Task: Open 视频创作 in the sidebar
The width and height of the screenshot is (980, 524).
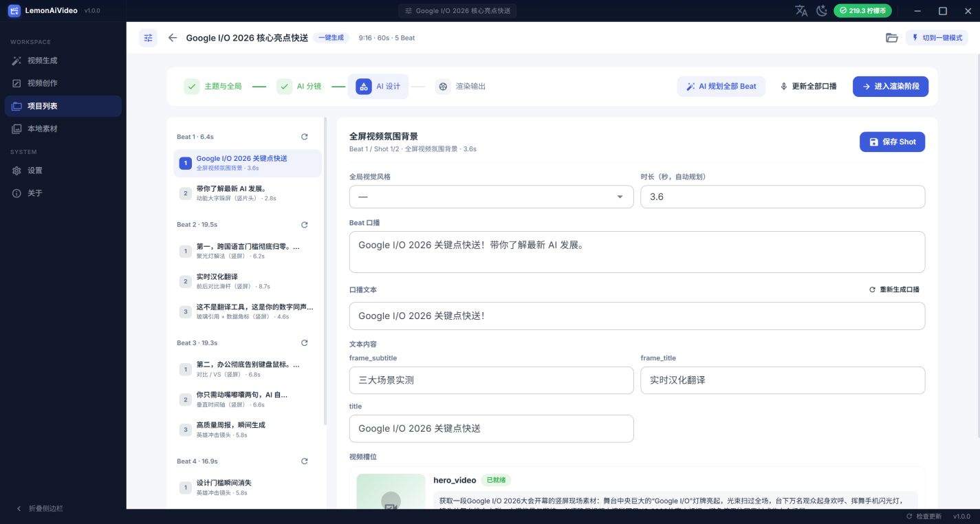Action: pyautogui.click(x=63, y=83)
